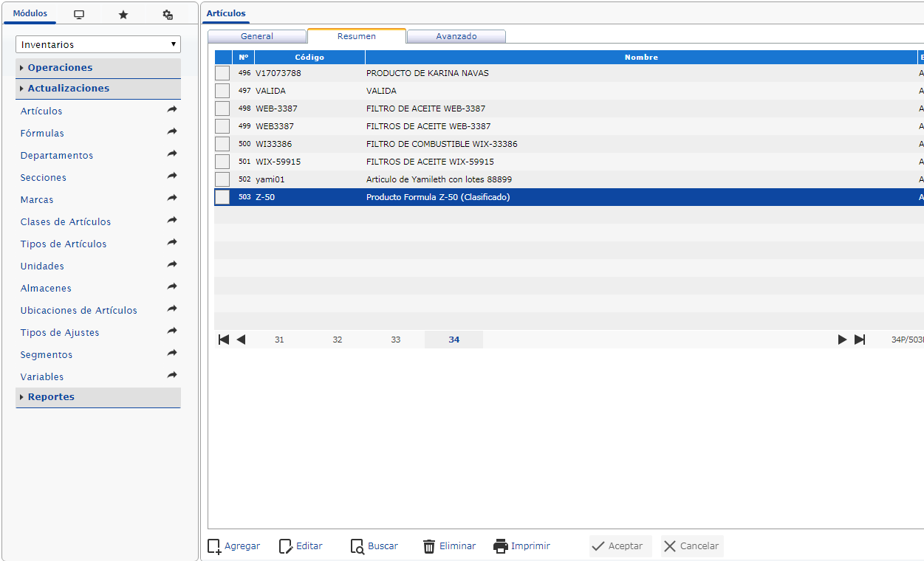This screenshot has height=561, width=924.
Task: Expand the Reportes section
Action: (98, 397)
